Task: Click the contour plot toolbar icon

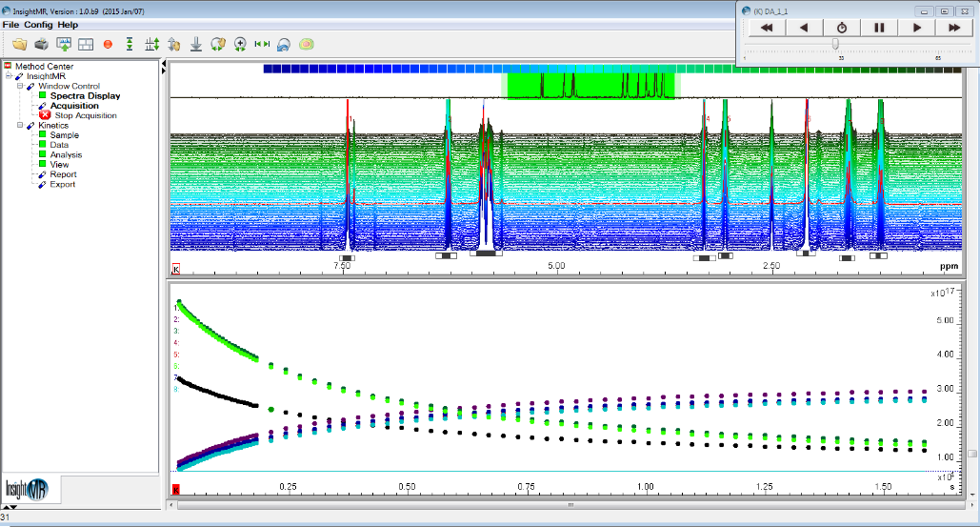Action: [306, 44]
